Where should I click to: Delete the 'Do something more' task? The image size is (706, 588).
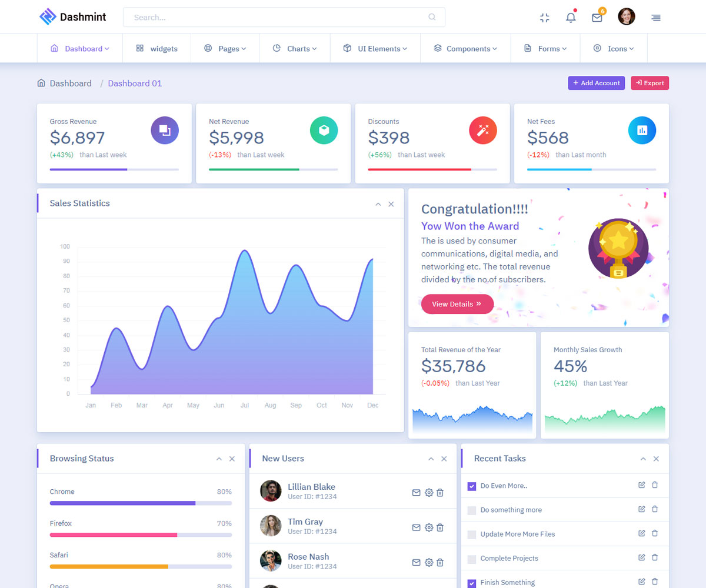click(655, 509)
